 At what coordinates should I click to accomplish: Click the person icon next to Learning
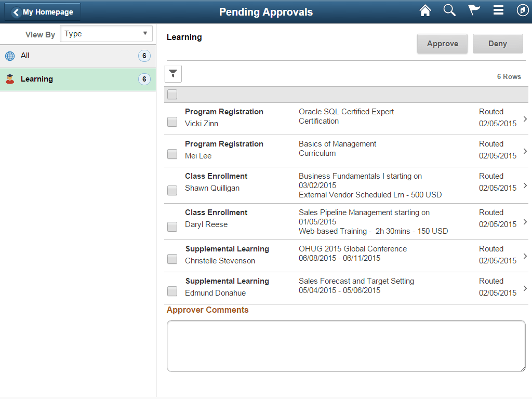point(9,78)
